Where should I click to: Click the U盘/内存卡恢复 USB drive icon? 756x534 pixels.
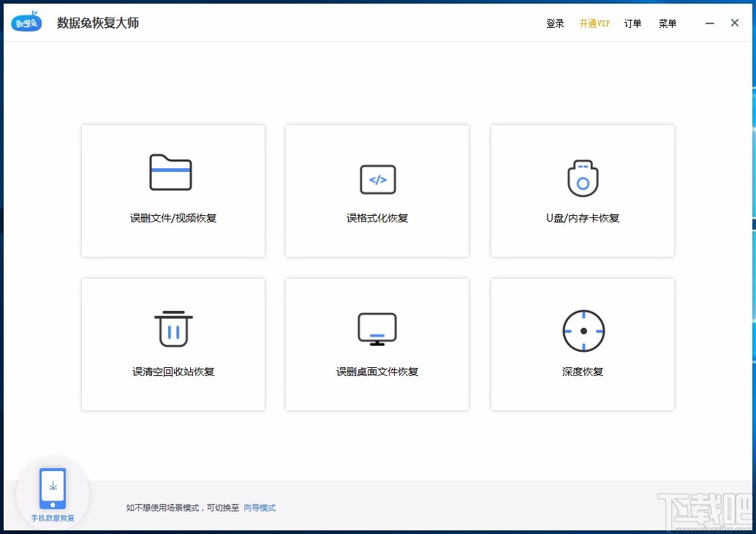582,178
